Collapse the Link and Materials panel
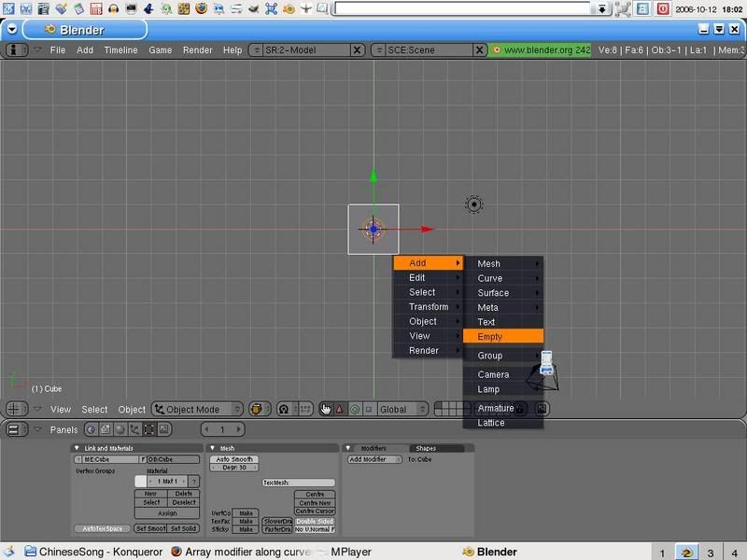The image size is (747, 560). [x=77, y=448]
